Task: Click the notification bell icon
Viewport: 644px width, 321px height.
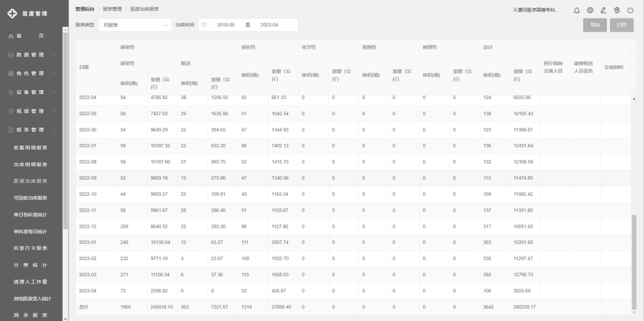Action: (577, 10)
